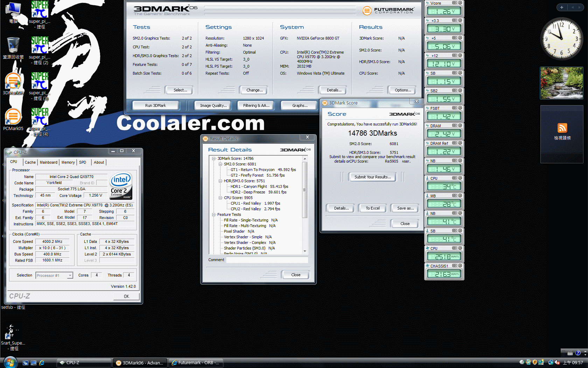Collapse the HDR/SM3.0 Score tree node
This screenshot has width=588, height=368.
pyautogui.click(x=220, y=181)
